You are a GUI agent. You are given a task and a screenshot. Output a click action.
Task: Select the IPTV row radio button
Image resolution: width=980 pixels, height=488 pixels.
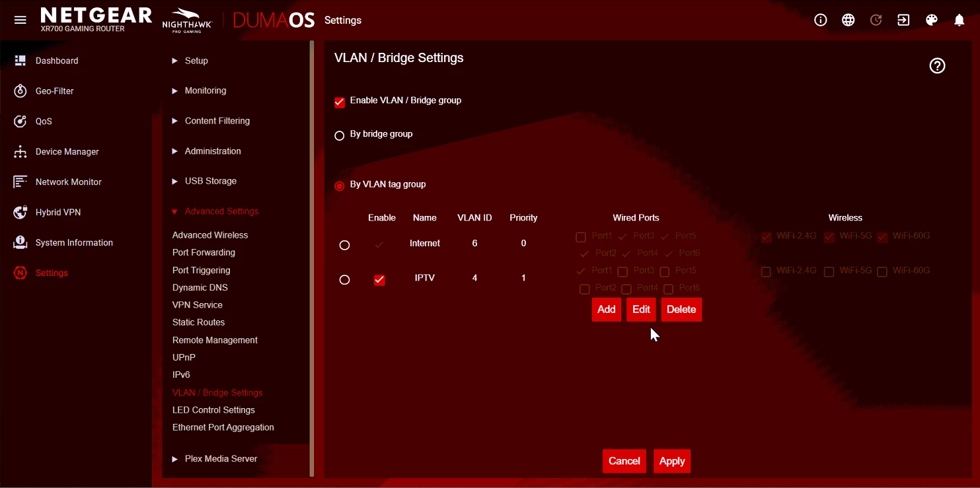pyautogui.click(x=344, y=280)
